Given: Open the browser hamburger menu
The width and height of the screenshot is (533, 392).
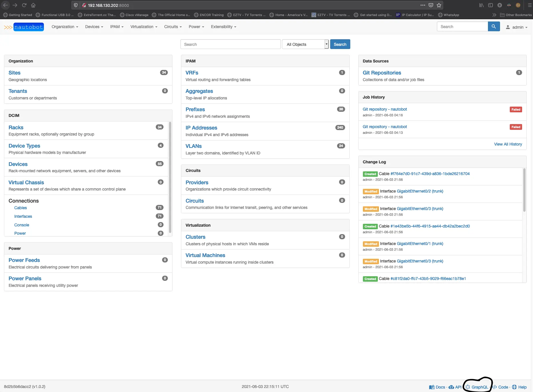Looking at the screenshot, I should click(x=530, y=5).
